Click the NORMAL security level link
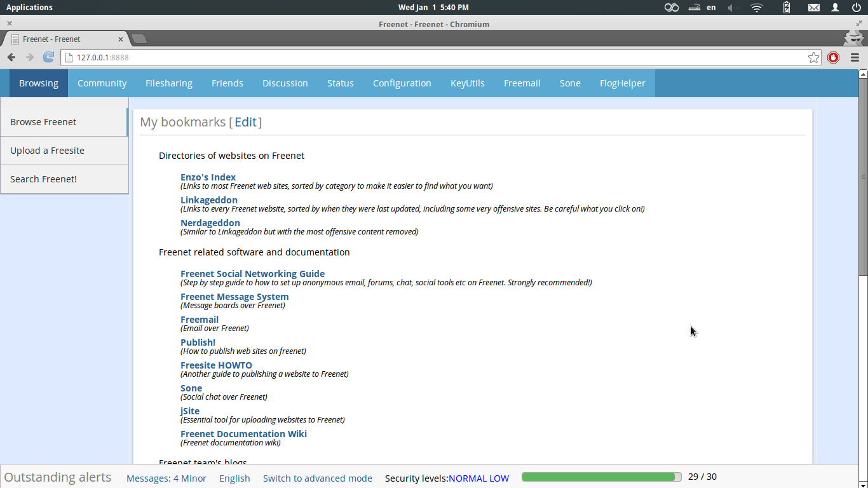Image resolution: width=868 pixels, height=488 pixels. [x=468, y=478]
